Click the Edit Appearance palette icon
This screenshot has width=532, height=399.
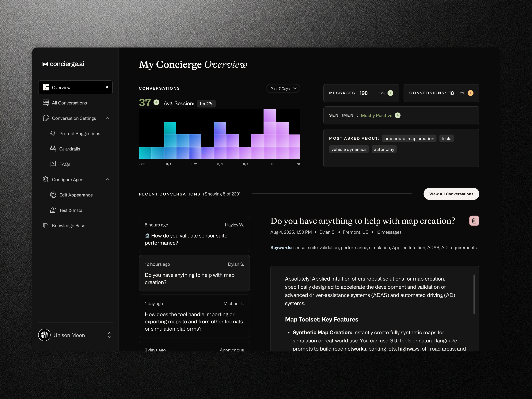[x=53, y=195]
